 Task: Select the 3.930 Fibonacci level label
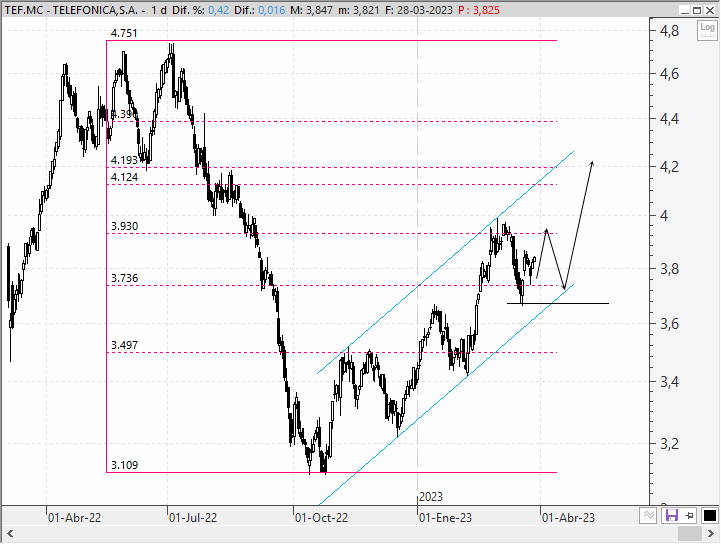[x=124, y=226]
